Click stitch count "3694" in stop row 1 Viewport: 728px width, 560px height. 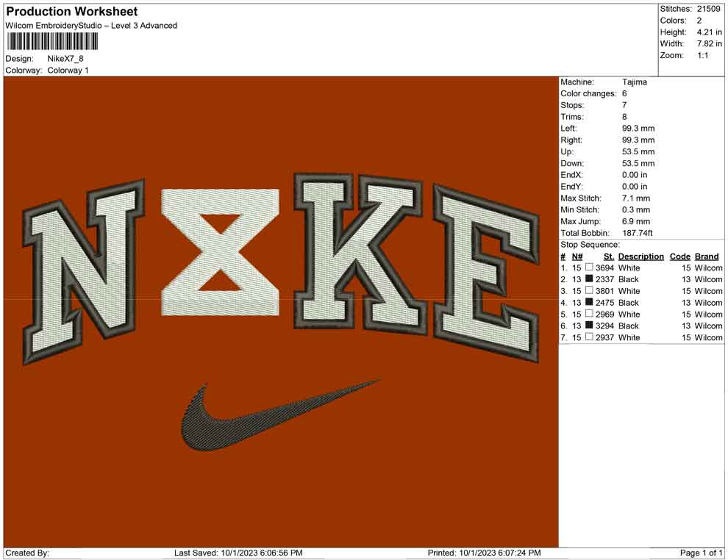[x=604, y=268]
